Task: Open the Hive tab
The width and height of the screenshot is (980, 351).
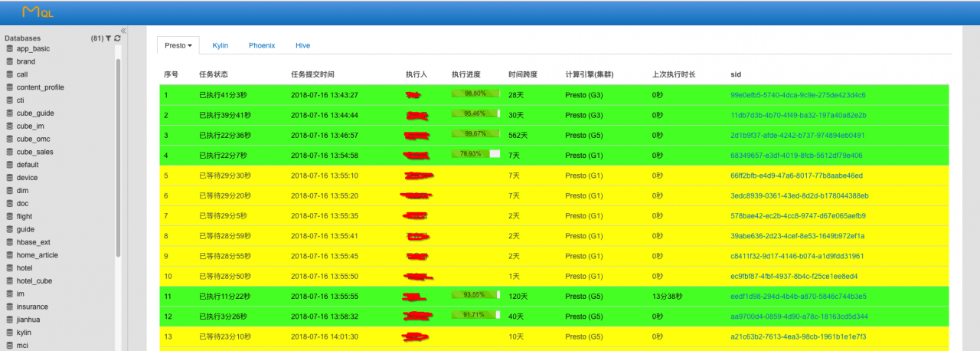Action: pyautogui.click(x=302, y=46)
